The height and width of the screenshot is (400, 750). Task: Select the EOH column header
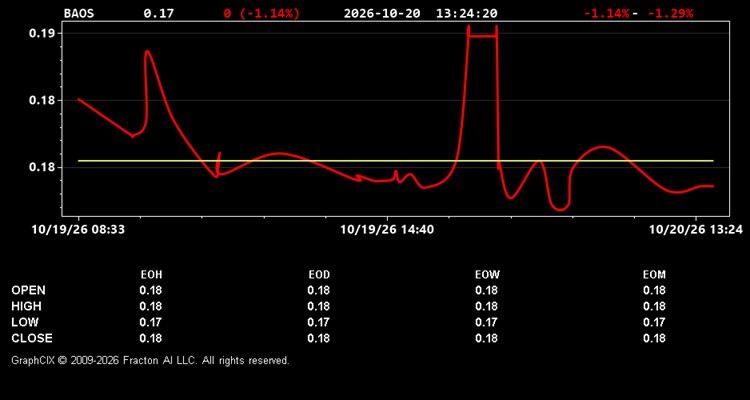pyautogui.click(x=151, y=275)
